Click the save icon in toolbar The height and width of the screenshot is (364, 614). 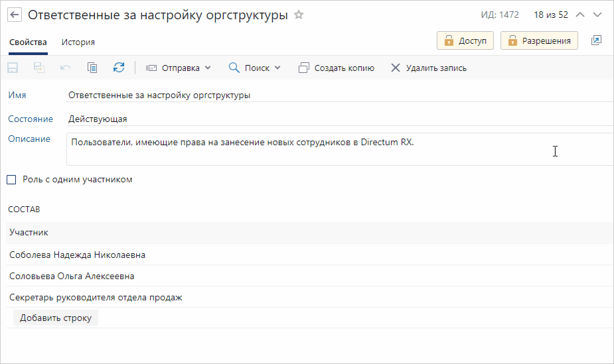point(13,68)
